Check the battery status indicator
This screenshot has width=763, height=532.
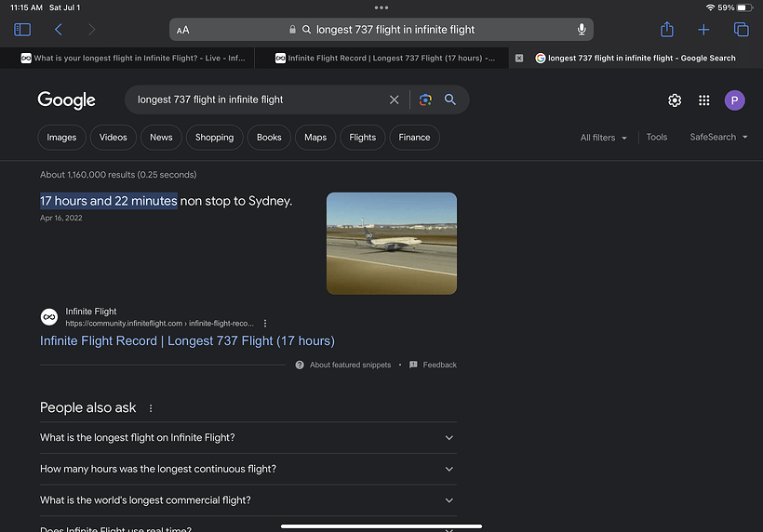click(744, 7)
